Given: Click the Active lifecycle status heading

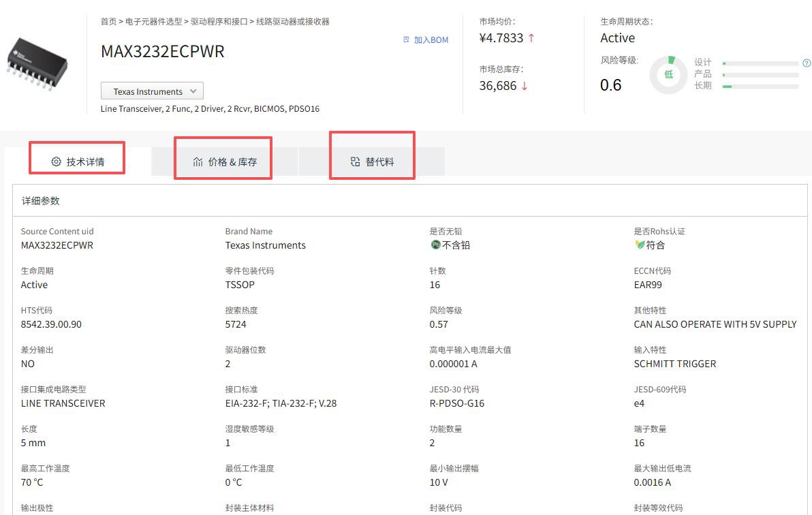Looking at the screenshot, I should click(x=617, y=38).
